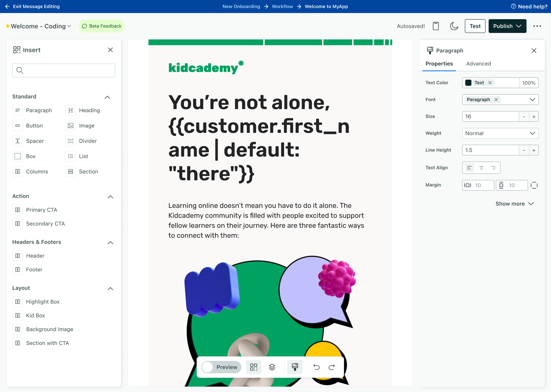Viewport: 551px width, 392px height.
Task: Remove the Paragraph font token
Action: click(496, 99)
